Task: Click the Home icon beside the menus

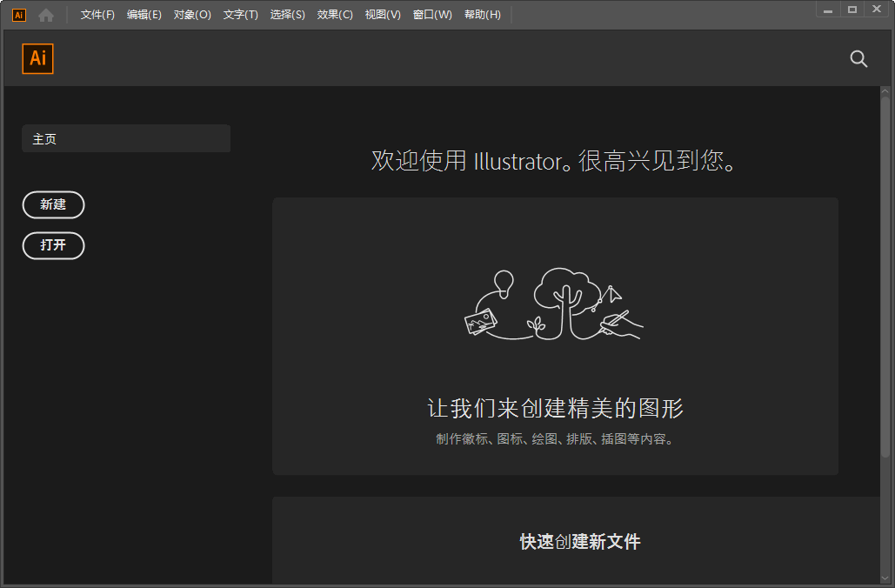Action: [46, 15]
